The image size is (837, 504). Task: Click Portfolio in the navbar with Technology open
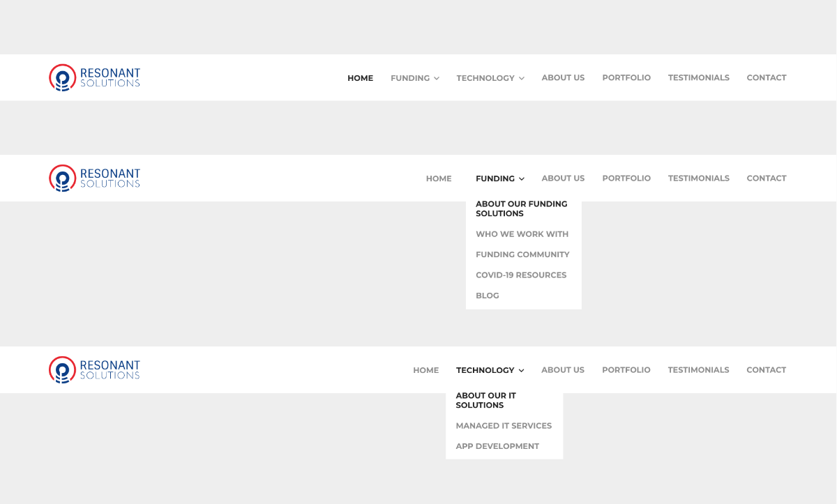pos(626,370)
